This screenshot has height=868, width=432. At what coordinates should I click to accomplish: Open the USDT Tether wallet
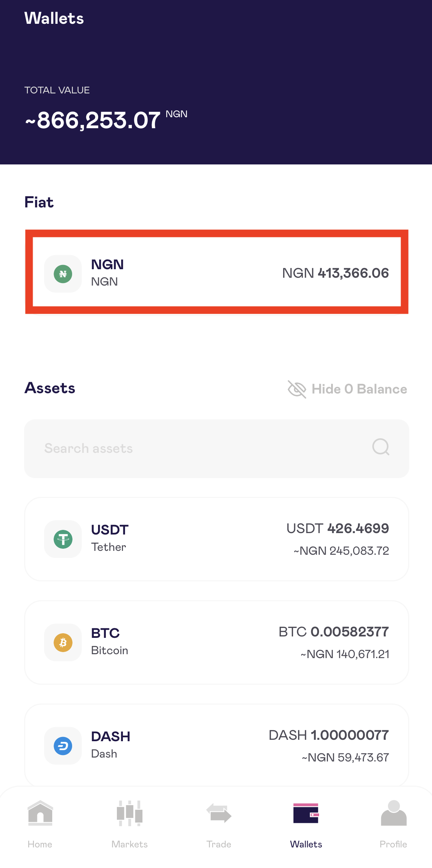[x=217, y=539]
